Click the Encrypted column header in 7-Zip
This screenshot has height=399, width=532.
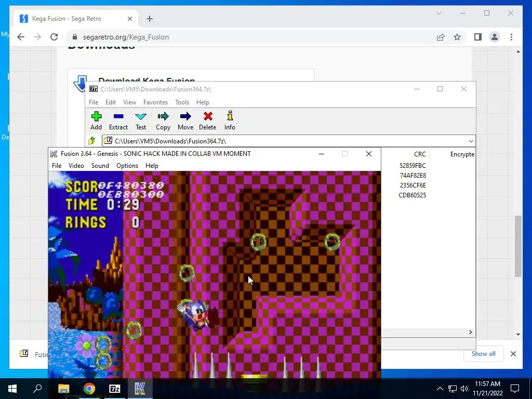point(462,154)
